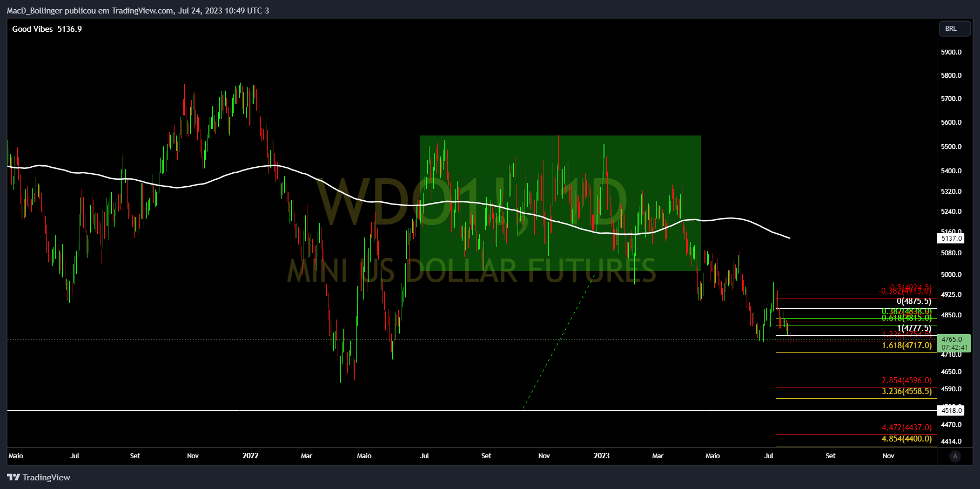Select Fibonacci level 0(4875.5) label
Screen dimensions: 980x489
[914, 301]
